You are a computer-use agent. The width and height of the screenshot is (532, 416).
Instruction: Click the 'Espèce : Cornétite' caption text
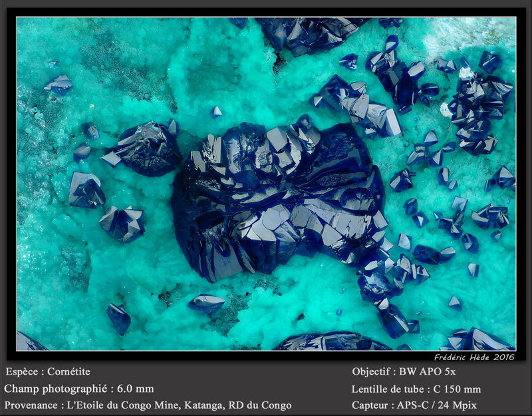click(x=48, y=371)
